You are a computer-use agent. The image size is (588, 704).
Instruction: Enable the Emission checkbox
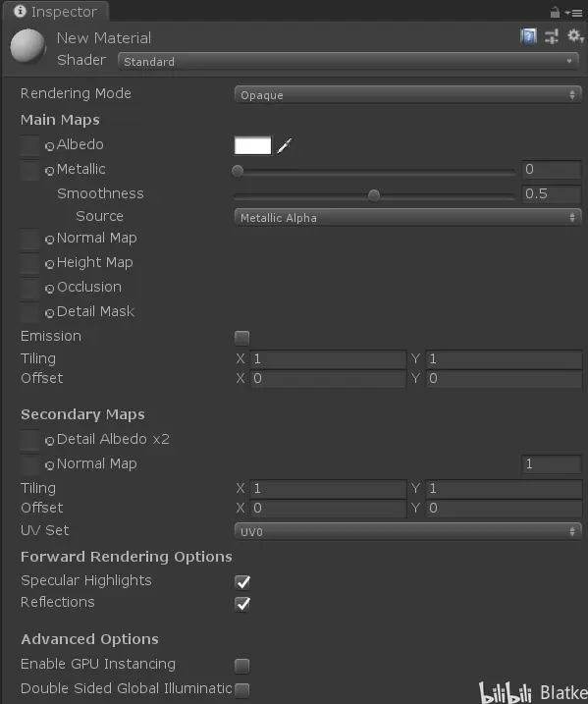click(241, 337)
